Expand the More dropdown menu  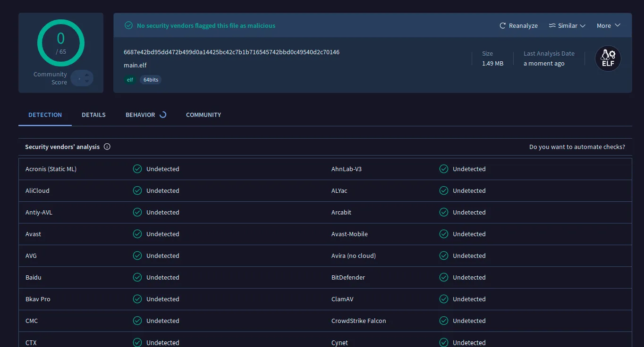pos(608,25)
